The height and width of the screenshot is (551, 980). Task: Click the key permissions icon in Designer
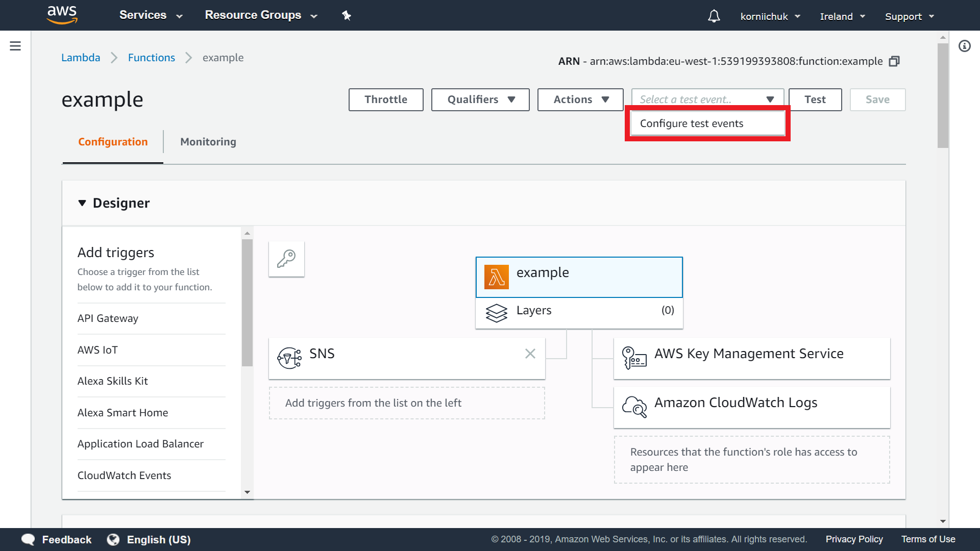[286, 259]
